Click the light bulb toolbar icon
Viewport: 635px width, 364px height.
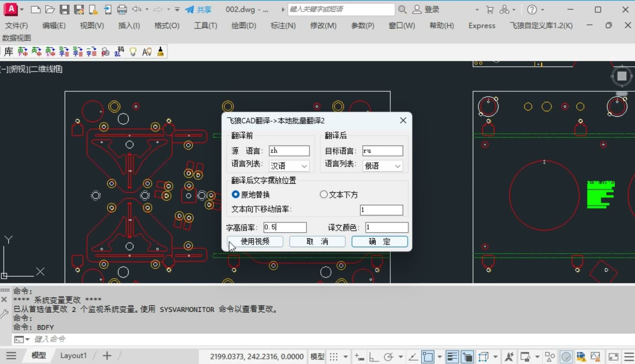[133, 52]
